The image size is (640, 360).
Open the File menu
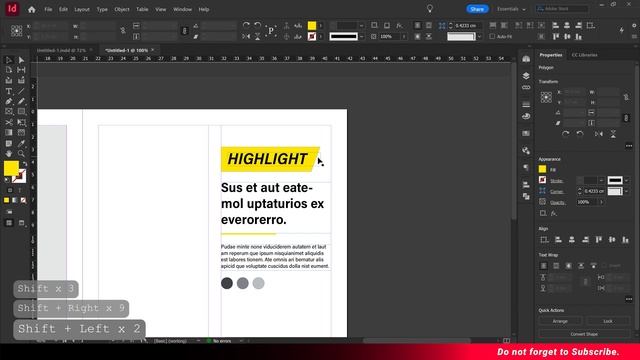48,9
